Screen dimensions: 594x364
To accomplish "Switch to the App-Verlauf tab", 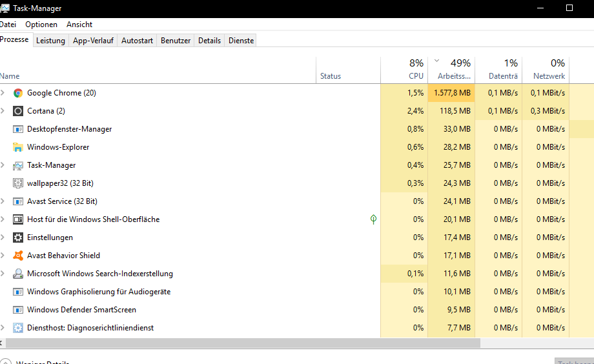I will [x=93, y=41].
